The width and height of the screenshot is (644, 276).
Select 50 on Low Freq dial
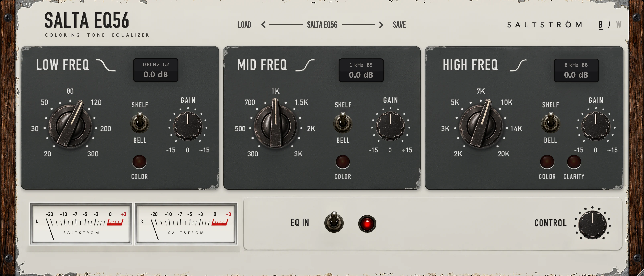pyautogui.click(x=44, y=102)
